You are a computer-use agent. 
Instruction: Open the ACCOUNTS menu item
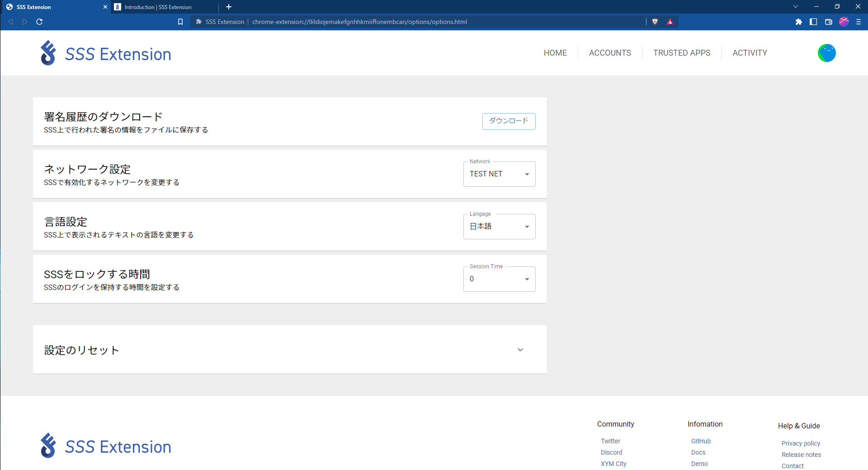click(x=610, y=53)
